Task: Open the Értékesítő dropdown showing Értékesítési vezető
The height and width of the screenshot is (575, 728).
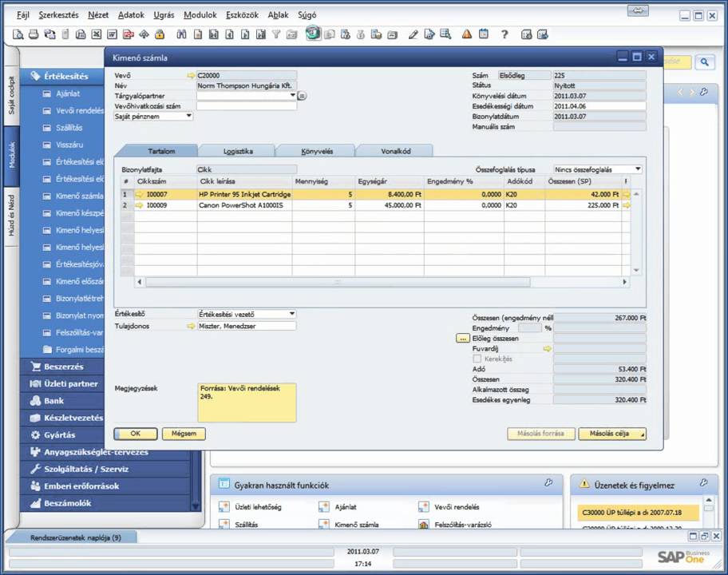Action: tap(290, 313)
